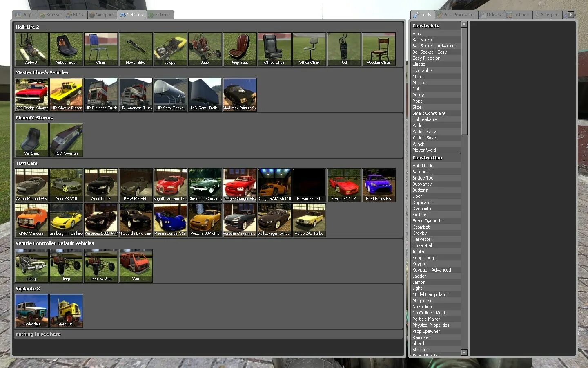Viewport: 588px width, 368px height.
Task: Collapse the Constraints tool category
Action: 436,26
